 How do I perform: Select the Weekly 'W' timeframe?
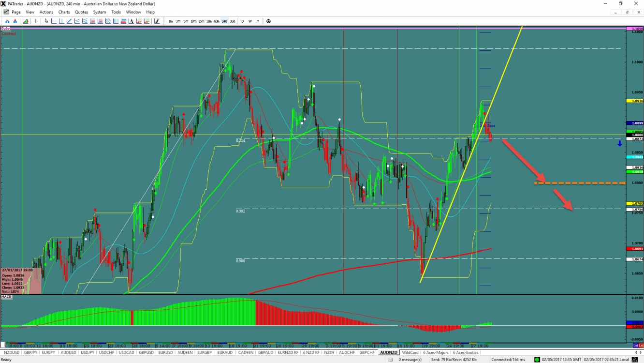pos(250,21)
